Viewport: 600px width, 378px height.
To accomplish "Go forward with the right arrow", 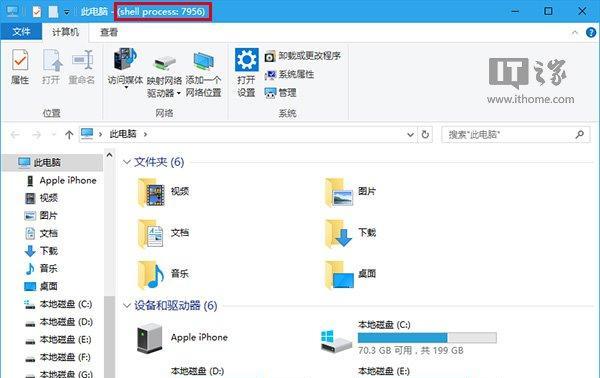I will click(37, 135).
